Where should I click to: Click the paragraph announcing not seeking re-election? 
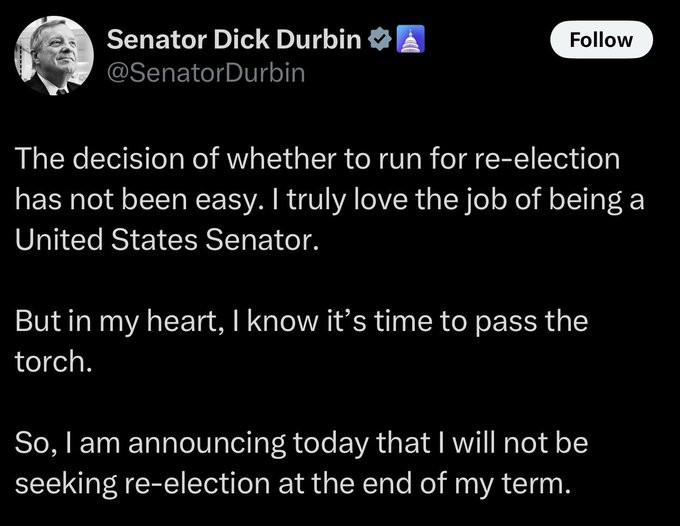click(300, 464)
